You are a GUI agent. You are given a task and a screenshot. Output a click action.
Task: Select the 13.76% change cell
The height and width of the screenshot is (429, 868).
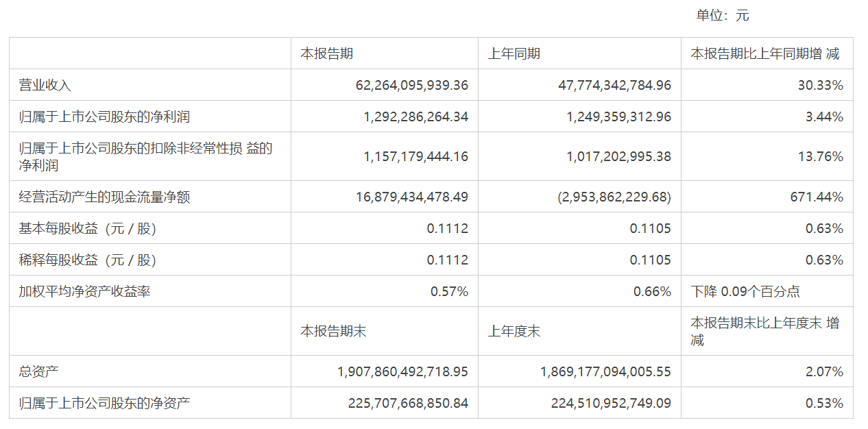[821, 157]
